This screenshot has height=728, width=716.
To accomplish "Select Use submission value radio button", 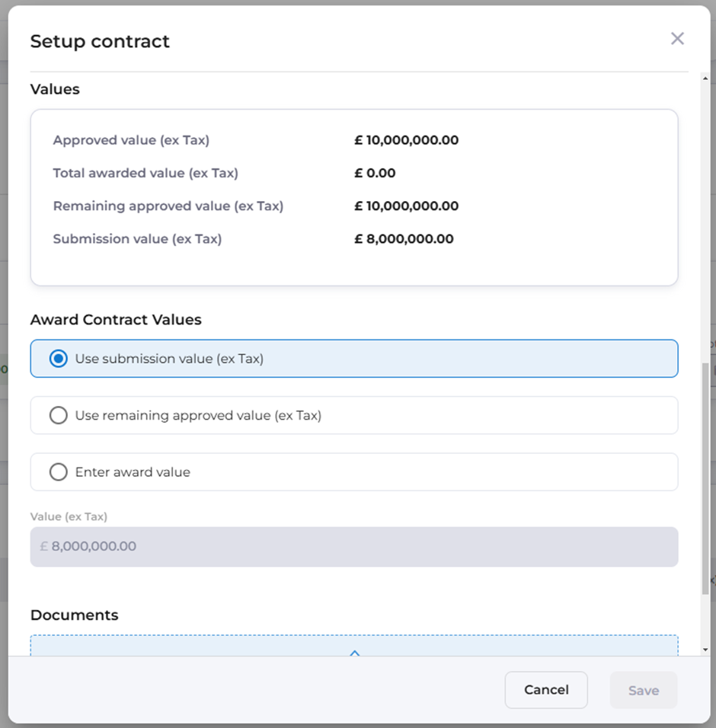I will click(x=59, y=359).
